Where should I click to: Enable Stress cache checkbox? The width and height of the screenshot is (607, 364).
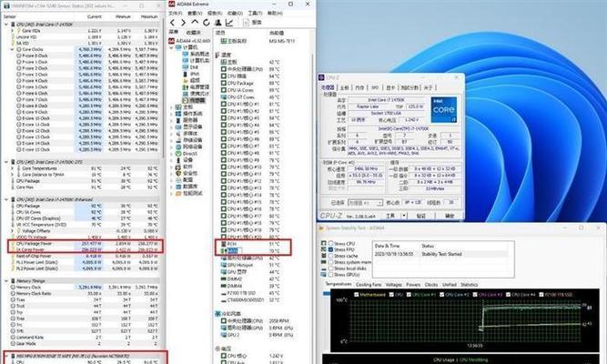click(330, 256)
